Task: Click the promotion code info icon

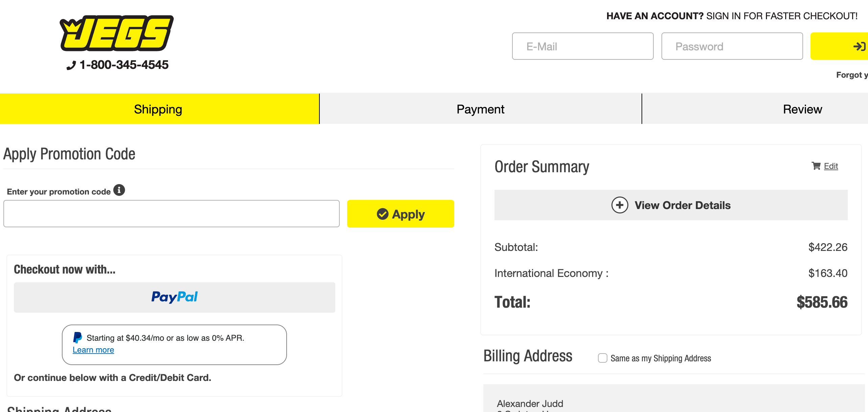Action: click(x=119, y=190)
